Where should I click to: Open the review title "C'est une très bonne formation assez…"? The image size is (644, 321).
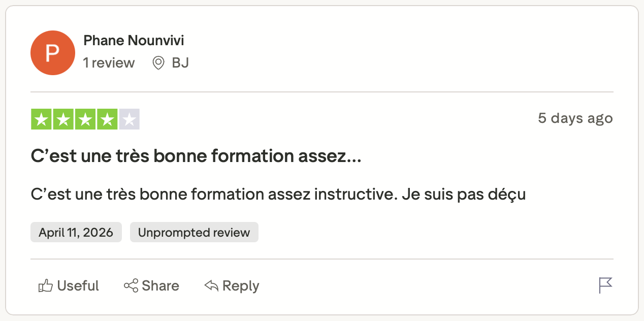tap(196, 156)
